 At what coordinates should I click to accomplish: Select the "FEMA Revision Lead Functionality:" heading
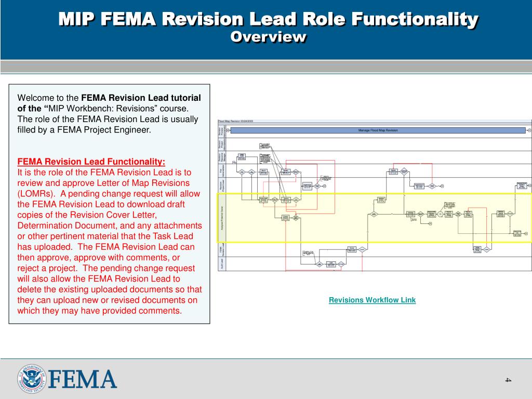(91, 162)
